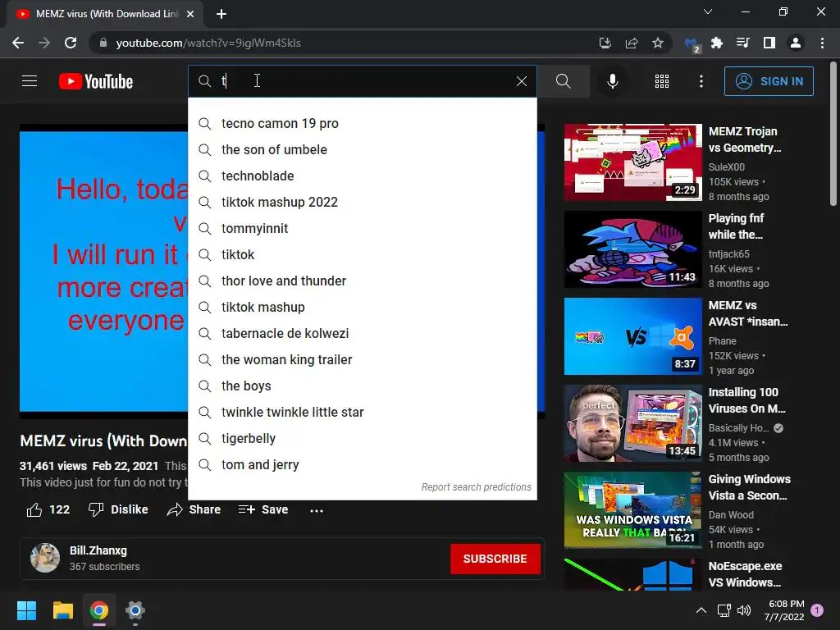Click Report search predictions link
Viewport: 840px width, 630px height.
point(476,487)
